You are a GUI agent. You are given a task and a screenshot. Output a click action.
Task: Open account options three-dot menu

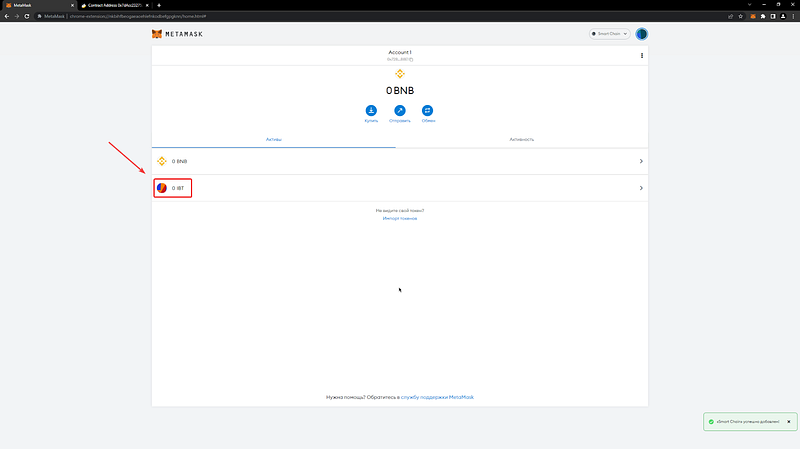coord(642,56)
